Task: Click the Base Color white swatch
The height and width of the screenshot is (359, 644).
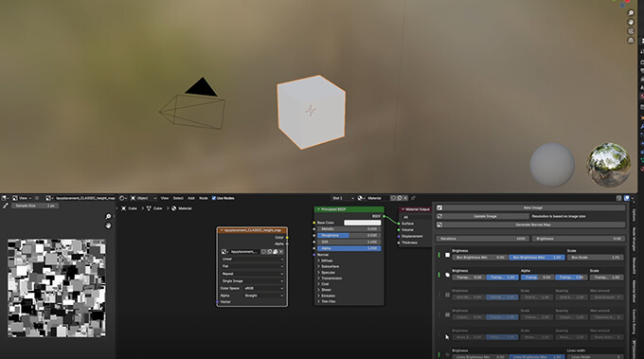Action: (362, 223)
